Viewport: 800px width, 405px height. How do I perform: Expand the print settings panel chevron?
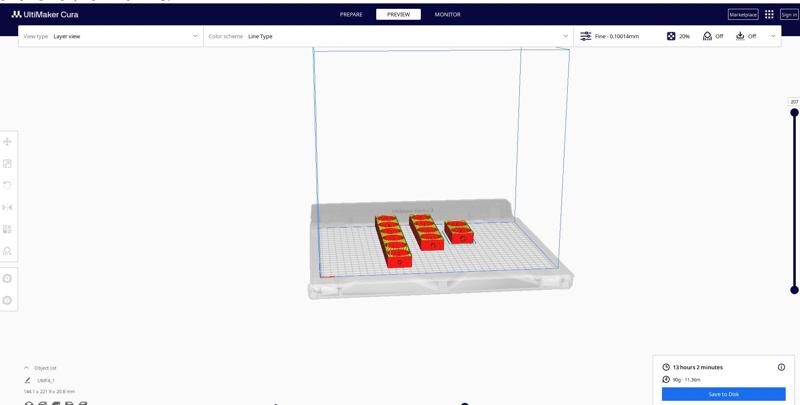(773, 36)
